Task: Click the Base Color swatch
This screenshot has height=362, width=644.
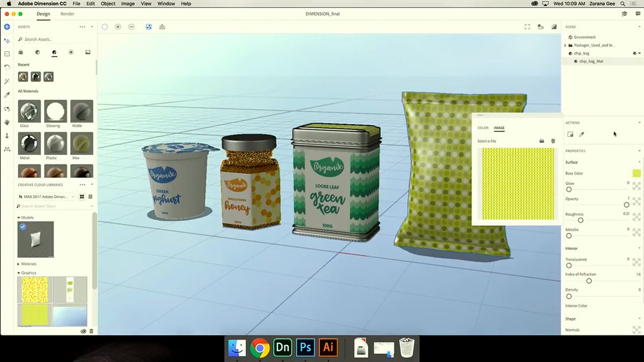Action: (x=636, y=173)
